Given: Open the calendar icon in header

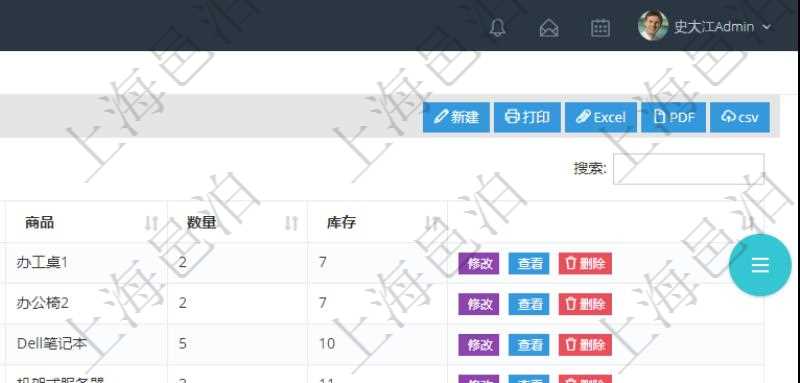Looking at the screenshot, I should pos(600,28).
